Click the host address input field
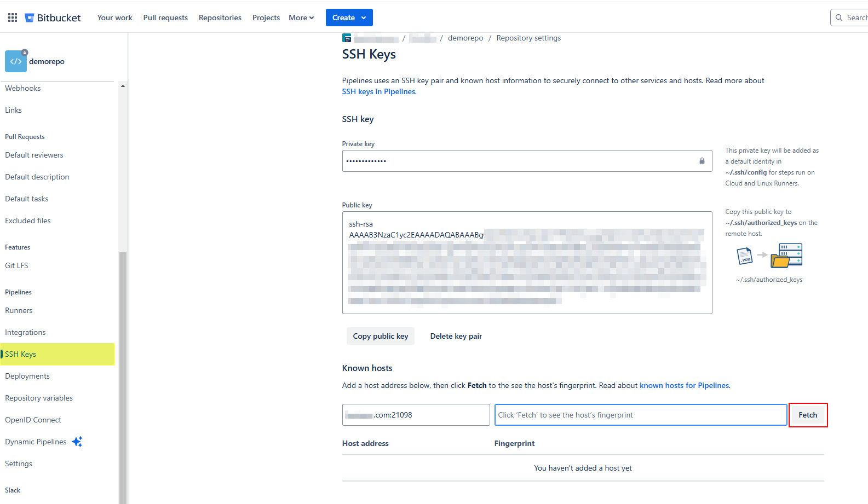The height and width of the screenshot is (504, 868). click(x=416, y=415)
